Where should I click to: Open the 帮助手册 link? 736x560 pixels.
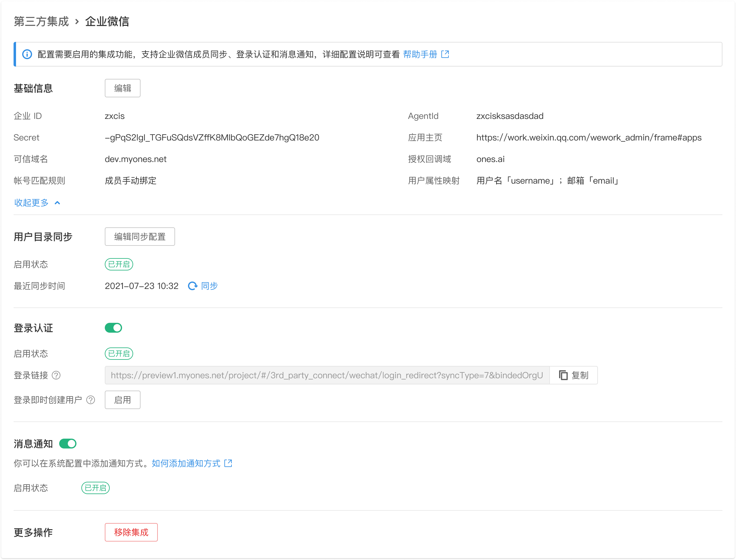coord(420,54)
